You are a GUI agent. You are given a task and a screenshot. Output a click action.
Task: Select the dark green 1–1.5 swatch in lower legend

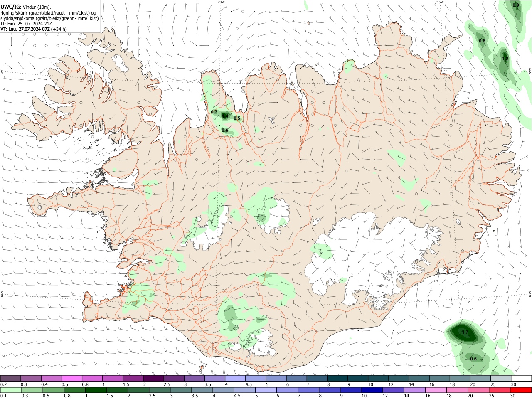pos(96,390)
